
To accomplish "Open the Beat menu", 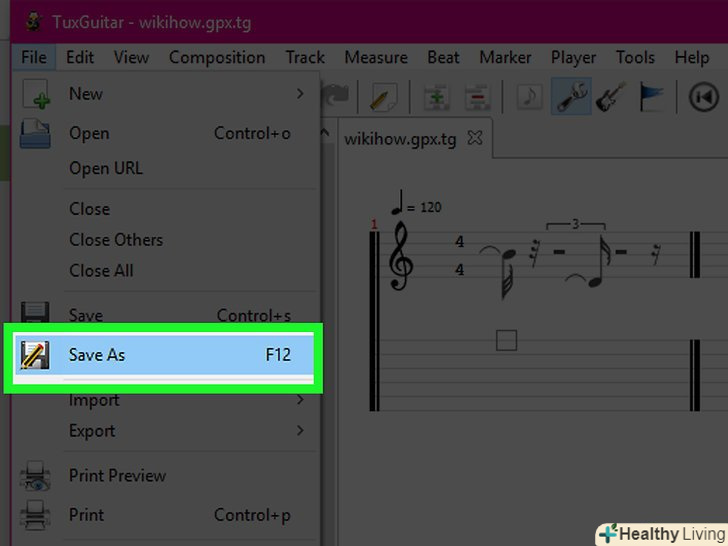I will point(443,58).
